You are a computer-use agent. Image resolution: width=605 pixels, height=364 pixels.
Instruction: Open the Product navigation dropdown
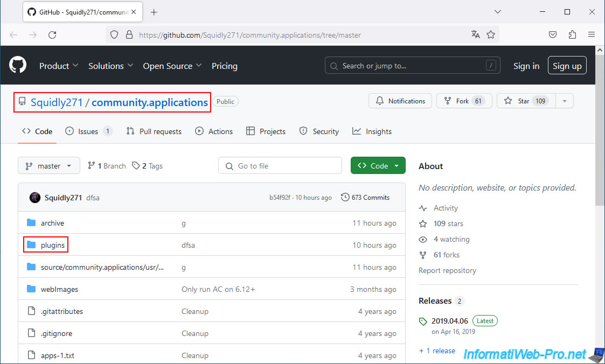pos(59,66)
